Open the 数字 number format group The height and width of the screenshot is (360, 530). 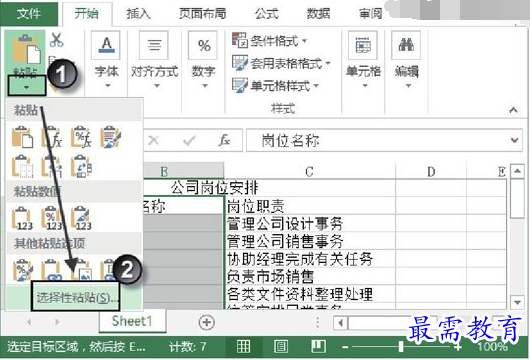point(203,59)
